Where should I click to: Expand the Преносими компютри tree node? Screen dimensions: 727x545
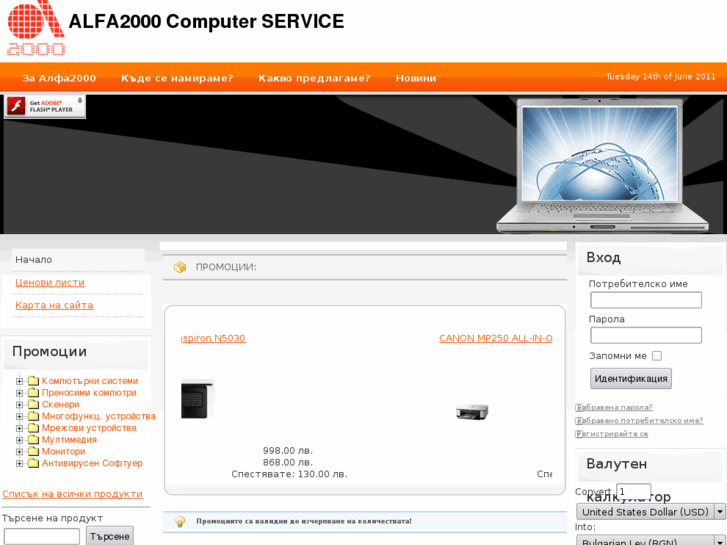click(x=19, y=393)
